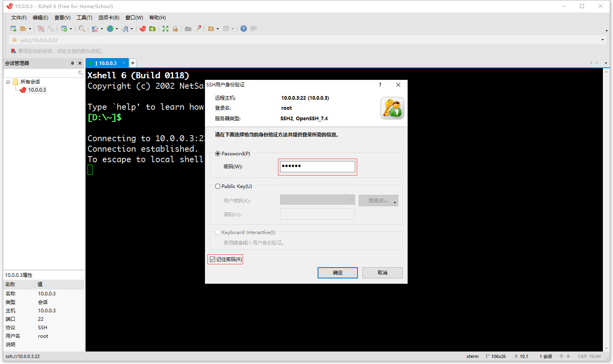Toggle full screen with green arrows icon
The image size is (613, 364).
coord(165,29)
